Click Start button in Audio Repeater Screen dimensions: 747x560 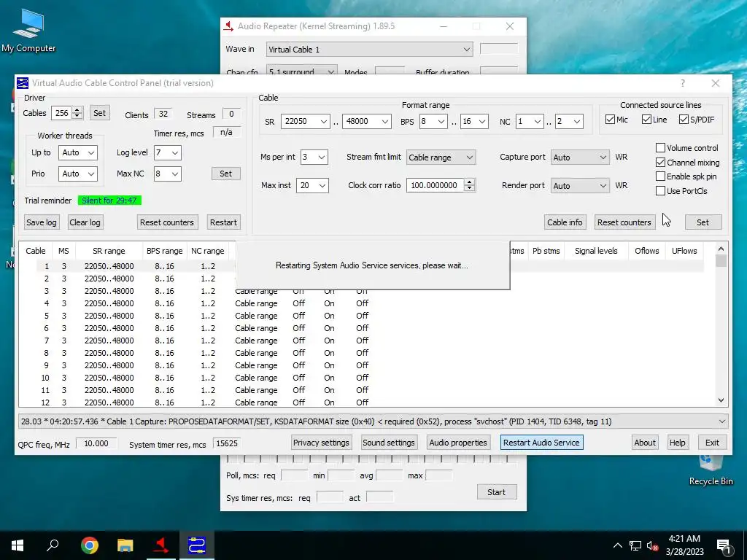tap(496, 492)
